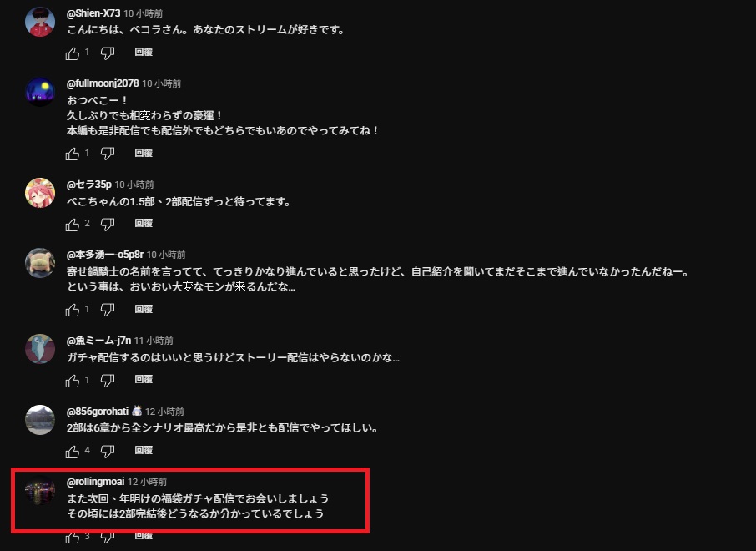
Task: Dislike @856gorohati's comment
Action: (x=108, y=451)
